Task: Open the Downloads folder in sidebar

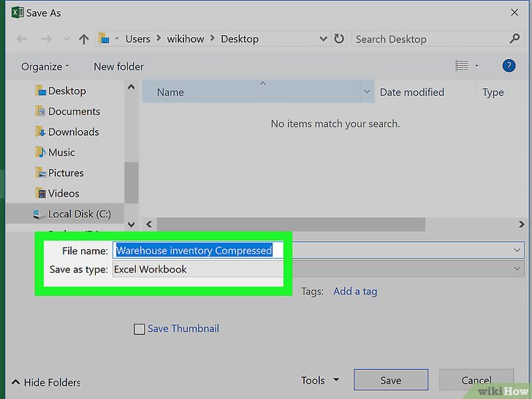Action: (x=73, y=132)
